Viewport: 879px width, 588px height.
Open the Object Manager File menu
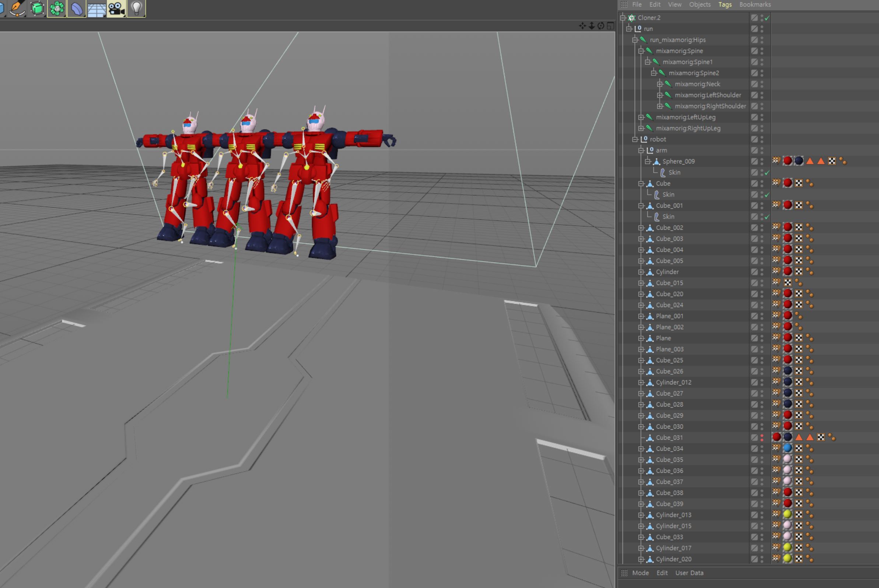click(x=637, y=4)
